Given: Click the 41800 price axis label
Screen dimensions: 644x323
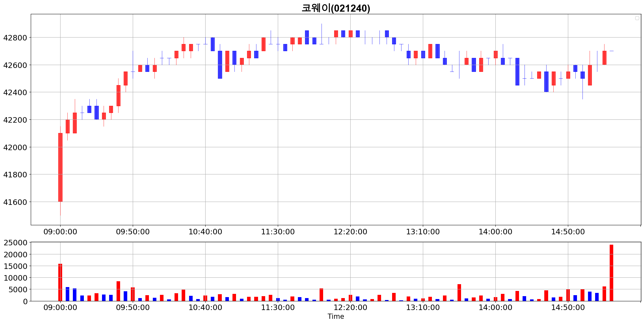Looking at the screenshot, I should tap(15, 175).
